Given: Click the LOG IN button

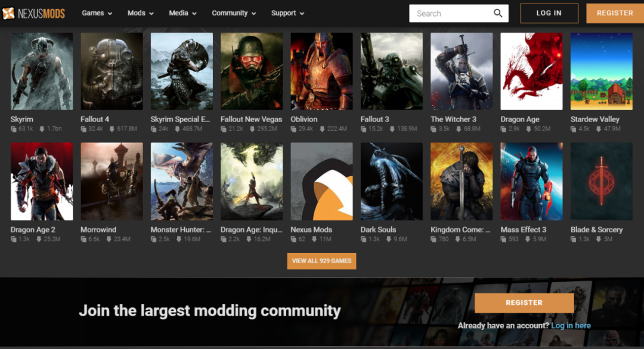Looking at the screenshot, I should point(549,13).
